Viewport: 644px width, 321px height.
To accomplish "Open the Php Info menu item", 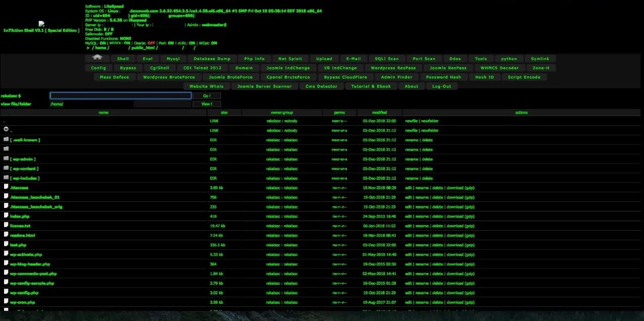I will coord(255,59).
